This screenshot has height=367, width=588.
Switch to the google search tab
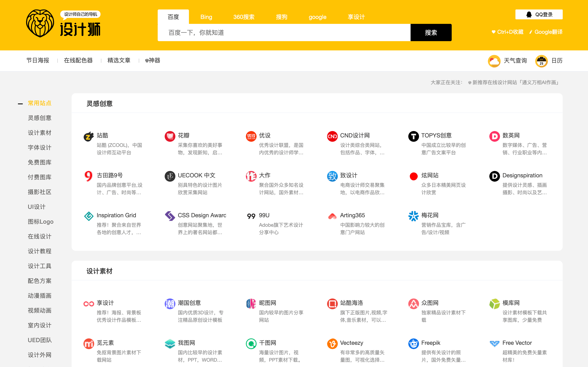pyautogui.click(x=317, y=17)
